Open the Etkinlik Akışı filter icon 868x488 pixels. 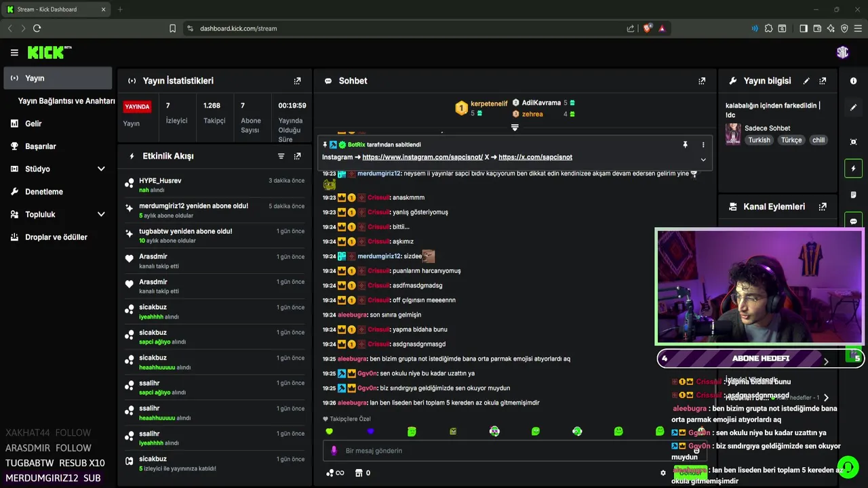(281, 156)
